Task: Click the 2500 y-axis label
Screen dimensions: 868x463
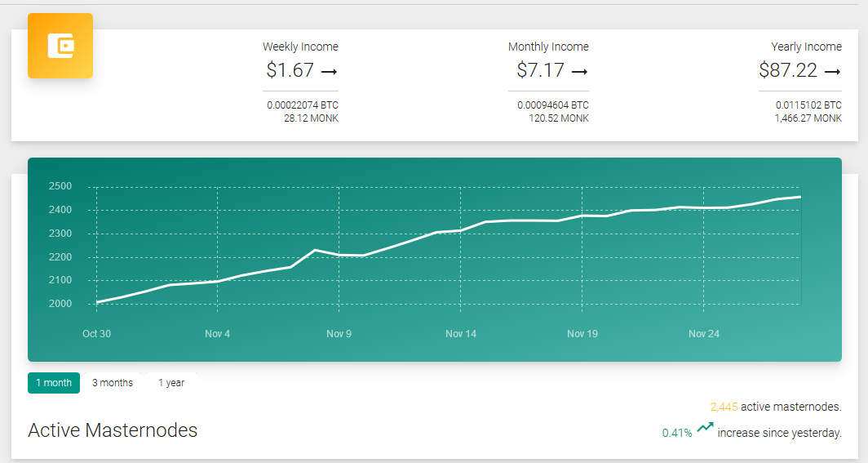Action: click(x=60, y=186)
